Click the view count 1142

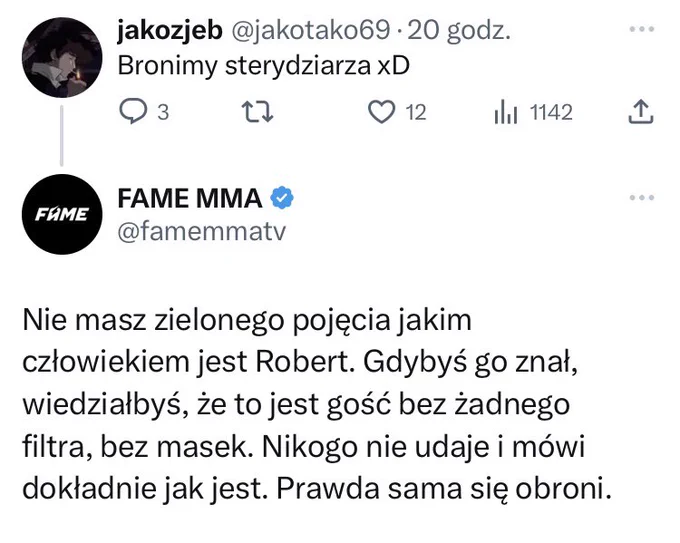[x=550, y=112]
